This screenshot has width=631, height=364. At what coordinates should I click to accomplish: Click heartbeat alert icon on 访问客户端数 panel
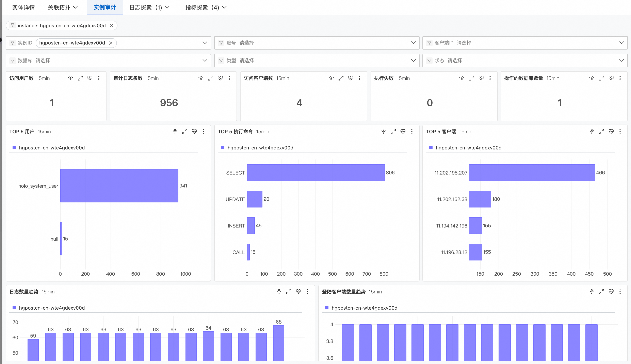click(350, 78)
